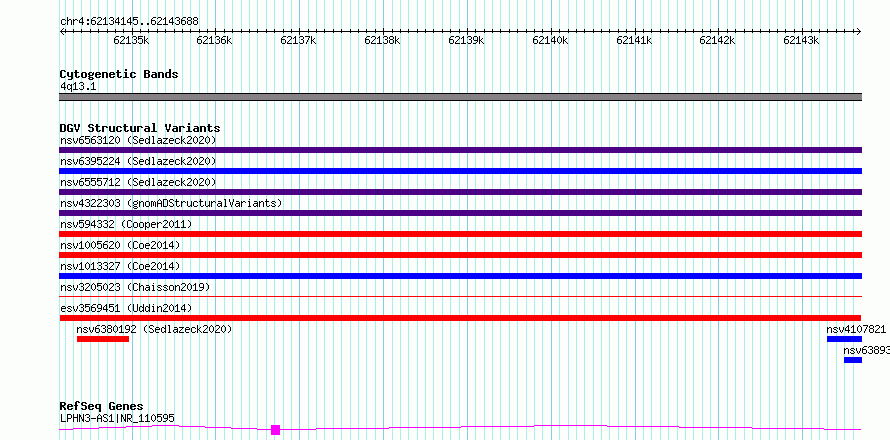Click the nsv1013327 (Coe2014) label
Screen dimensions: 890x440
point(120,266)
